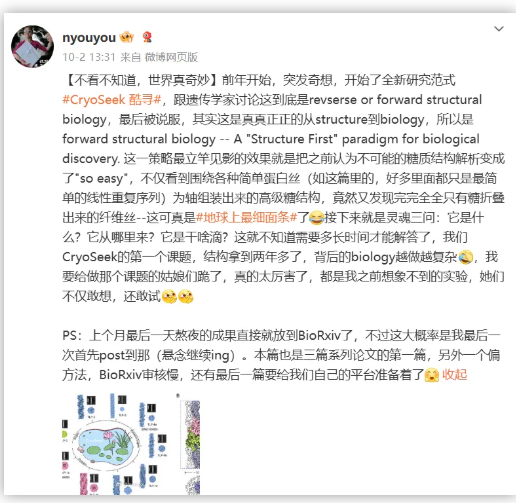The height and width of the screenshot is (503, 516).
Task: Click the PS paragraph mentioning BioRxiv
Action: [281, 355]
